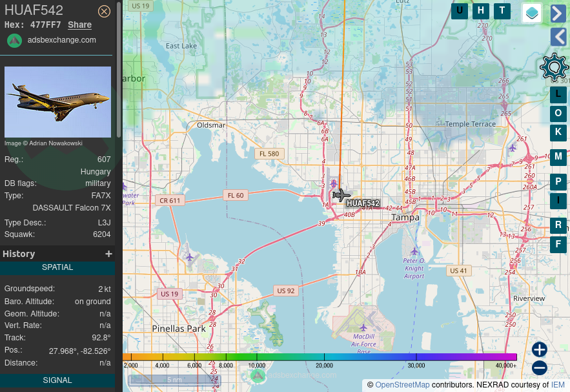Close the HUAF542 aircraft info panel
The image size is (570, 392).
point(104,12)
